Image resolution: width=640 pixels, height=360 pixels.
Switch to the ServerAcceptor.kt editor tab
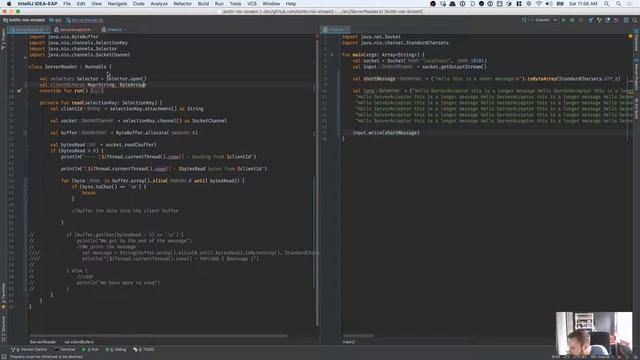[74, 30]
